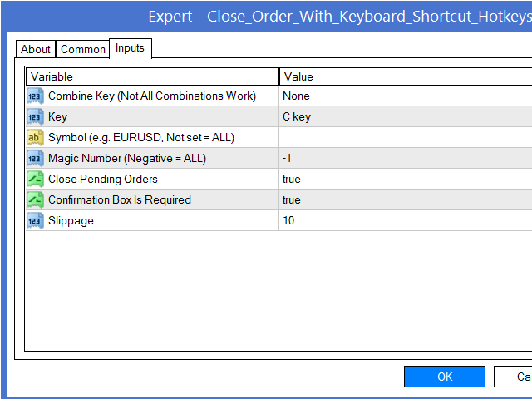Select the 'Key' variable label
The image size is (532, 399).
57,117
